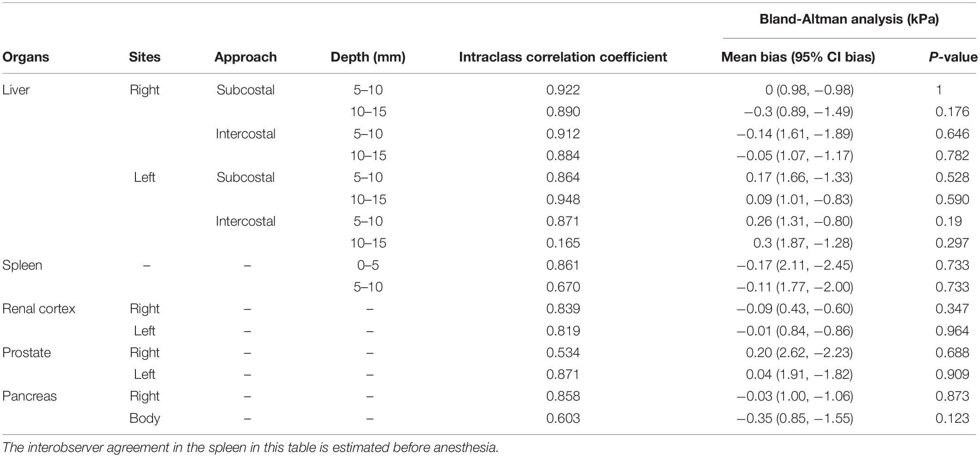Select the Body site cell
980x457 pixels.
click(145, 418)
